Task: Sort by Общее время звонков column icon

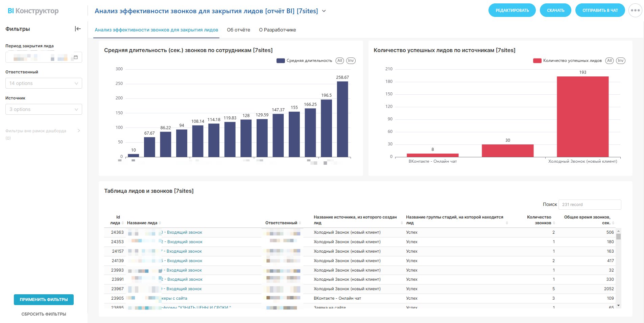Action: [613, 223]
